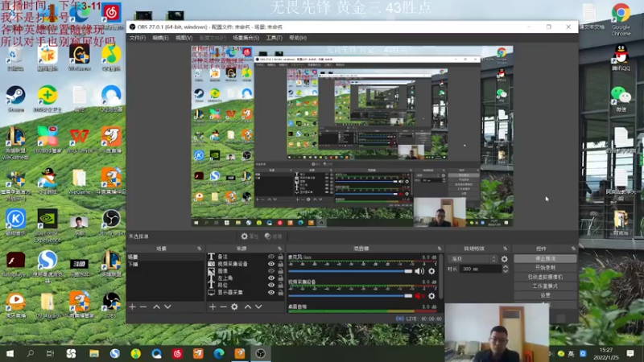Open GeForce Experience desktop shortcut
Screen dimensions: 644x362
(x=47, y=226)
